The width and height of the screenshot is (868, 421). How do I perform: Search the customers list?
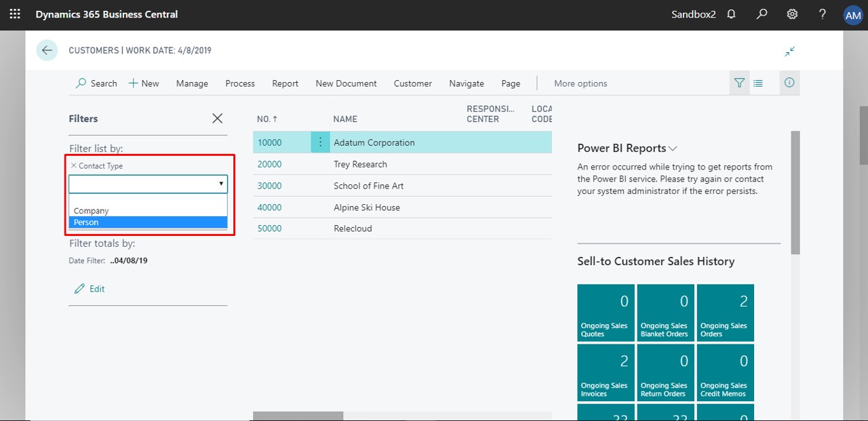(97, 83)
